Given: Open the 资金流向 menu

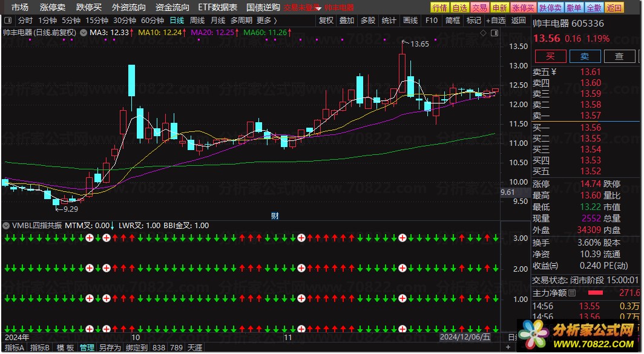Looking at the screenshot, I should [172, 7].
